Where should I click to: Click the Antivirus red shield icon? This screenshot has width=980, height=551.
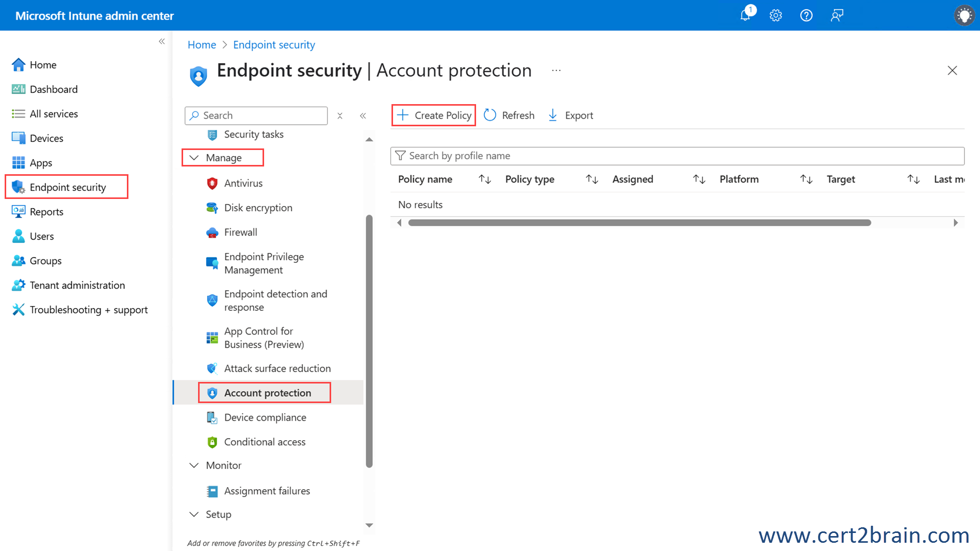(212, 183)
